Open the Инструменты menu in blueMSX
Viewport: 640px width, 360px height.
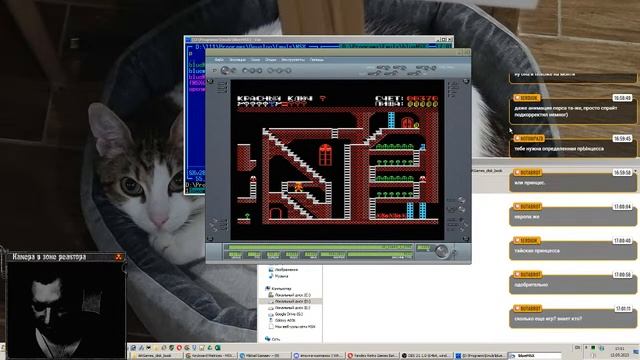[x=293, y=60]
